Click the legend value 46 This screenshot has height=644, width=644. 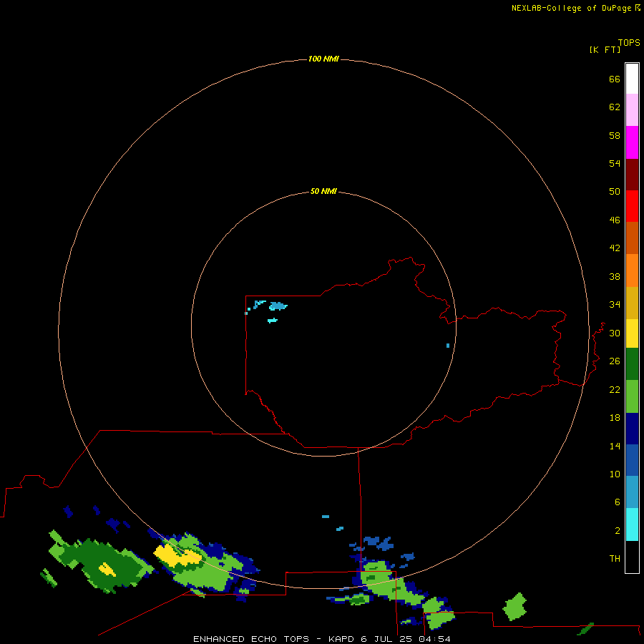coord(615,220)
